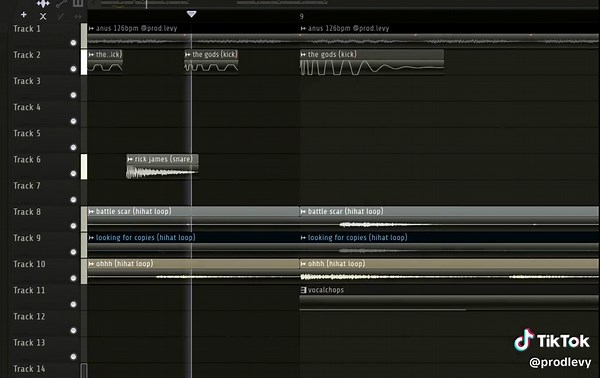Screen dimensions: 600x378
Task: Open menu of truncated the..ick clip
Action: tap(91, 55)
